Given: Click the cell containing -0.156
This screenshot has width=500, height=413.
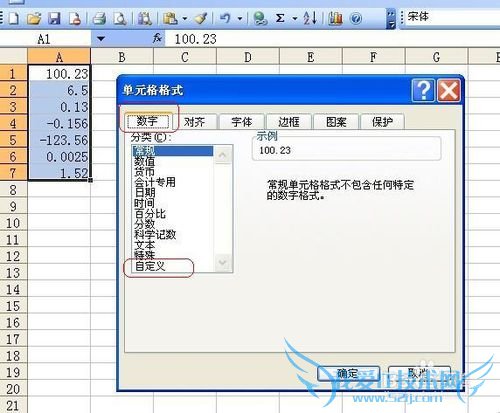Looking at the screenshot, I should pyautogui.click(x=59, y=123).
